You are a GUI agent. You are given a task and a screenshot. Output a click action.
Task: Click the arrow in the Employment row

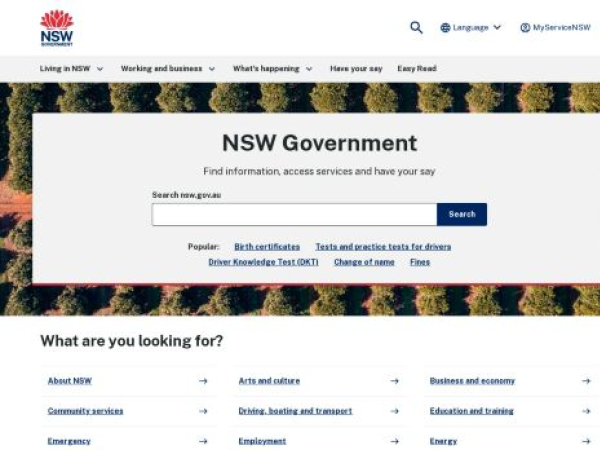point(395,441)
